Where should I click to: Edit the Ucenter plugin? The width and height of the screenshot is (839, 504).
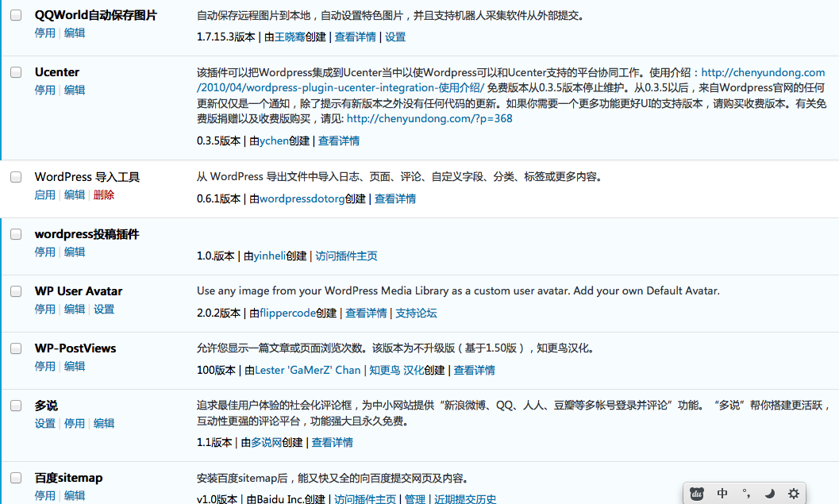(x=75, y=90)
